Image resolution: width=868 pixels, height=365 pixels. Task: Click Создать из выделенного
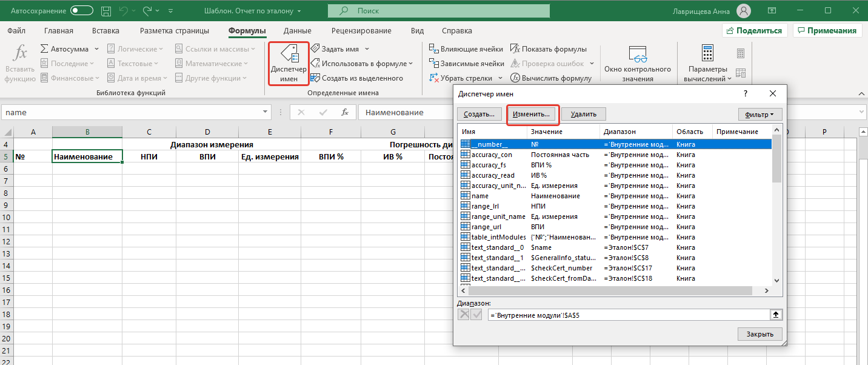click(356, 78)
